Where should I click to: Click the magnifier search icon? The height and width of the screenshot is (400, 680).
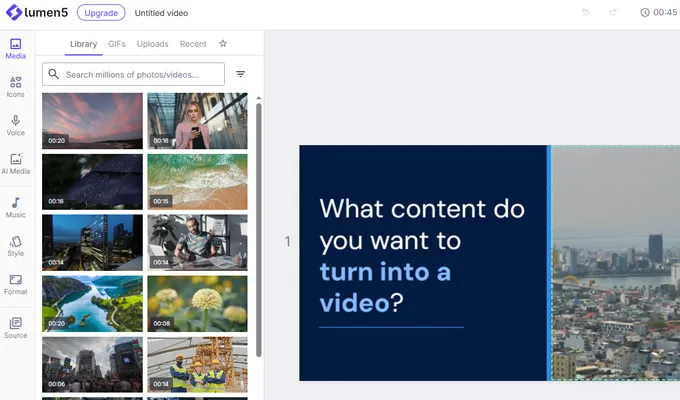click(x=54, y=74)
